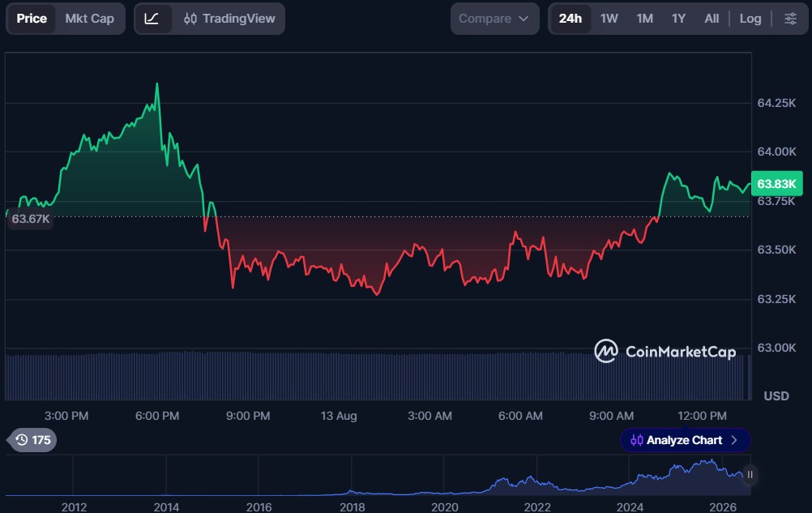812x513 pixels.
Task: Open the TradingView chart mode
Action: pyautogui.click(x=229, y=19)
